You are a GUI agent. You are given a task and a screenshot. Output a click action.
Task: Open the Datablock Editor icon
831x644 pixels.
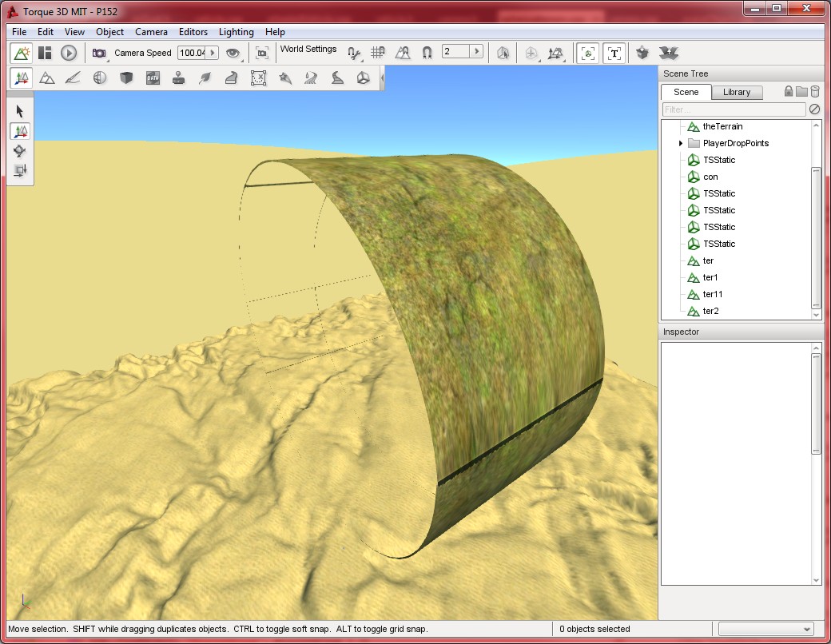click(153, 78)
